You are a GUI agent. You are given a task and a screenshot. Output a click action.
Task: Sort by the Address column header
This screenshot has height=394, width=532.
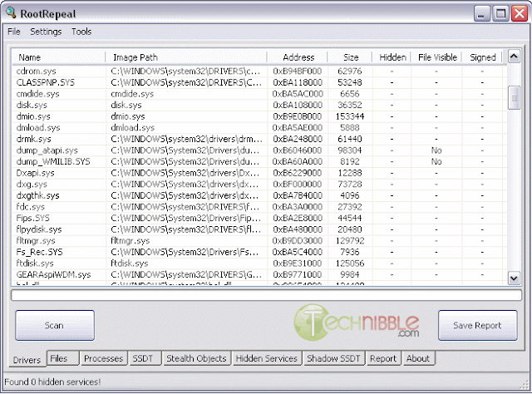point(298,57)
